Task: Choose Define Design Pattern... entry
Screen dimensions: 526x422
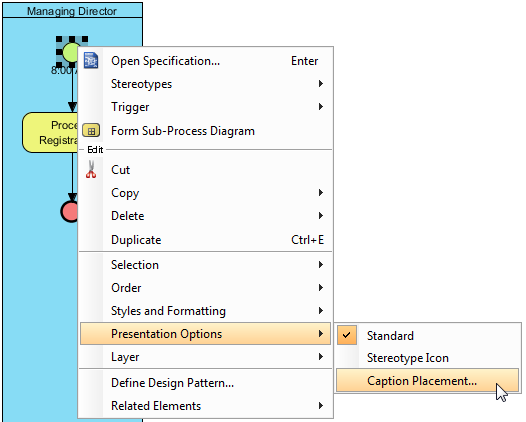Action: point(205,382)
